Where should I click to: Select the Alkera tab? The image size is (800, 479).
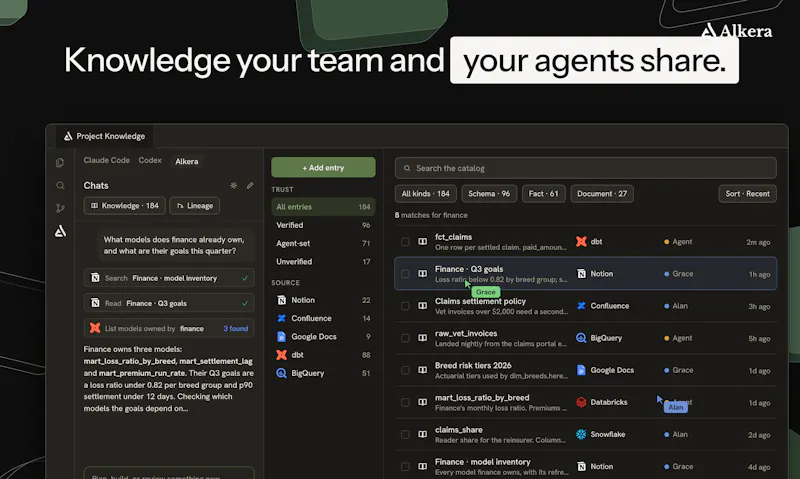[x=187, y=161]
